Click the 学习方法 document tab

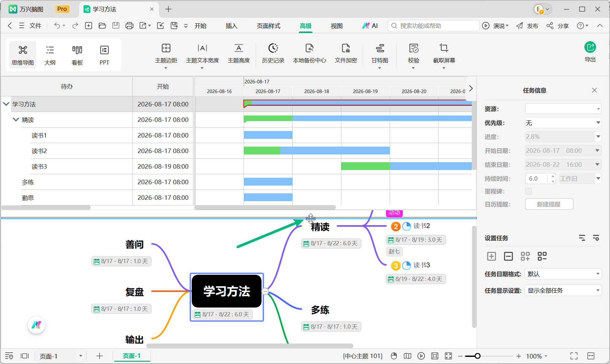click(x=118, y=9)
